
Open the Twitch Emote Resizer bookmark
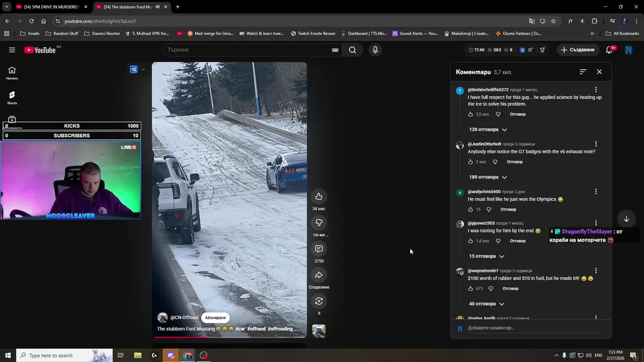point(313,34)
